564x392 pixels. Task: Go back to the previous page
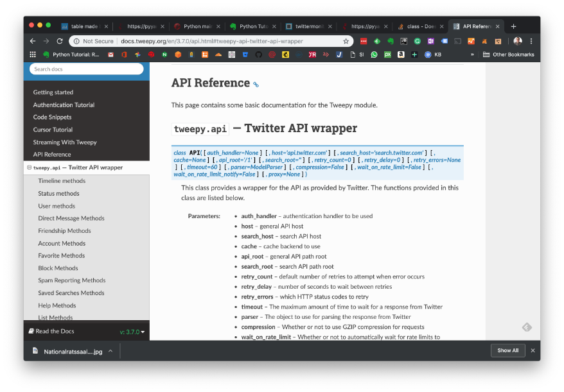(x=33, y=41)
